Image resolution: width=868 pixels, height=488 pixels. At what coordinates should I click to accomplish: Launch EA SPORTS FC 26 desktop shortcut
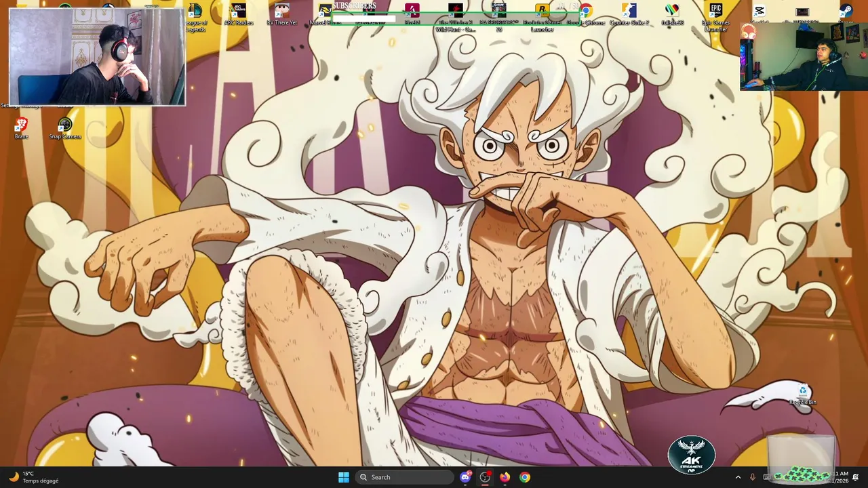point(499,18)
